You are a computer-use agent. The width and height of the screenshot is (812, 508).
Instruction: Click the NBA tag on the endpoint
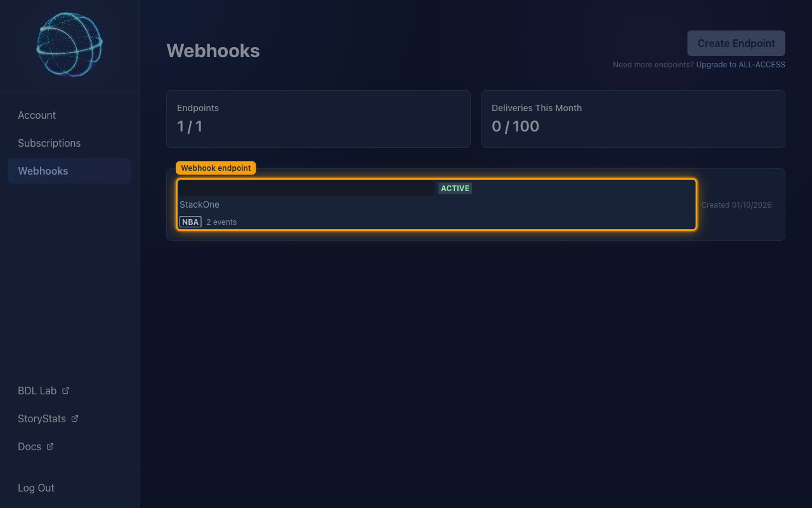pos(190,222)
